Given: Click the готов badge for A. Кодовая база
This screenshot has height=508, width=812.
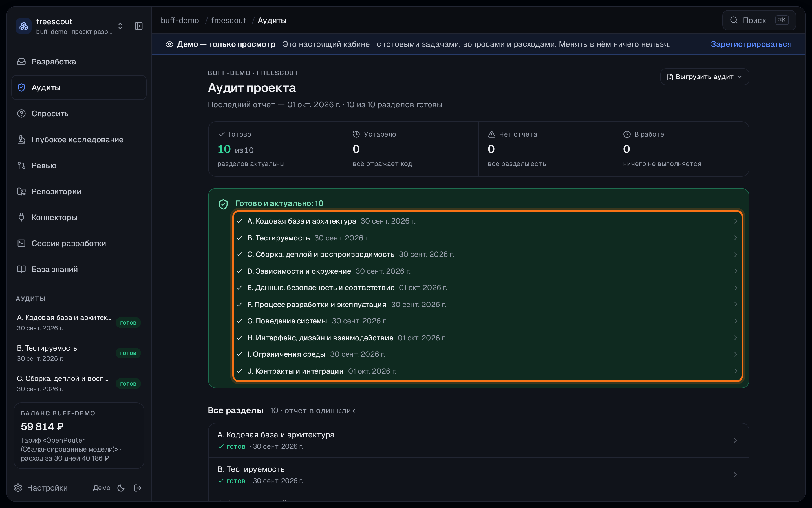Looking at the screenshot, I should click(128, 323).
